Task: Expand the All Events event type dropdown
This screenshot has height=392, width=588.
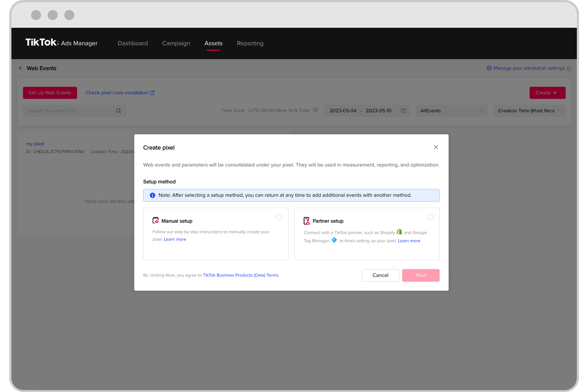Action: tap(451, 110)
